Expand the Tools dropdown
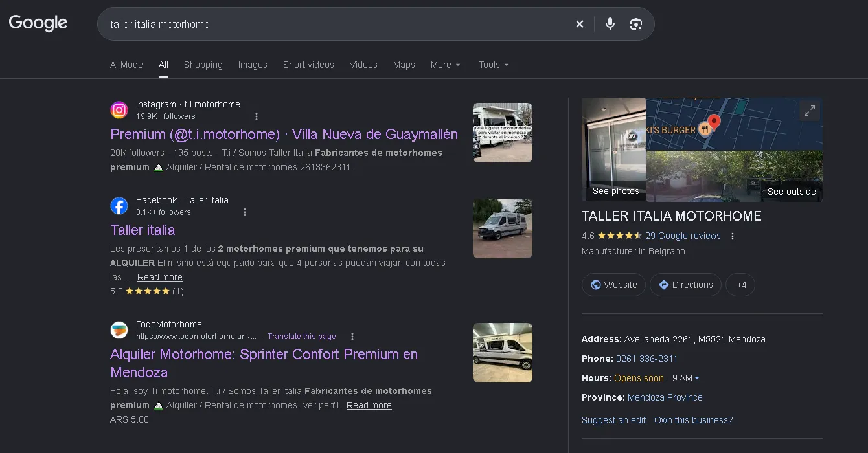868x453 pixels. click(494, 65)
